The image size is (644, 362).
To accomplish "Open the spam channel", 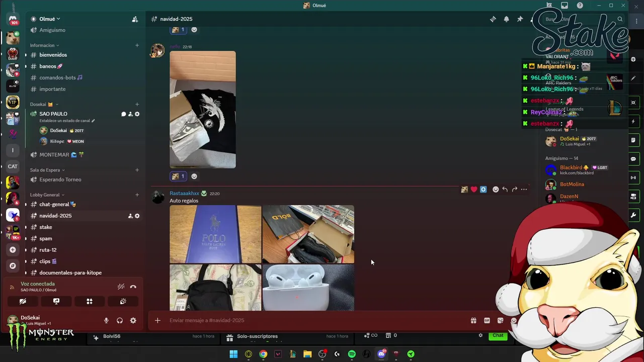I will [x=45, y=239].
